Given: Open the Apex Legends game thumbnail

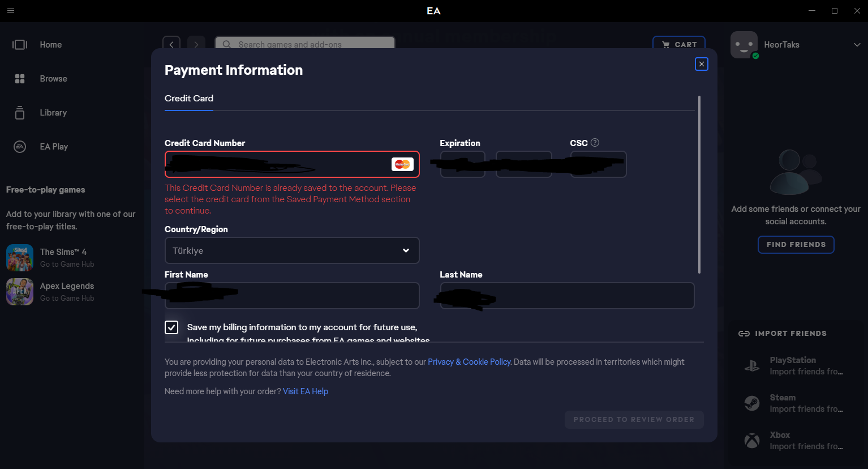Looking at the screenshot, I should 20,292.
